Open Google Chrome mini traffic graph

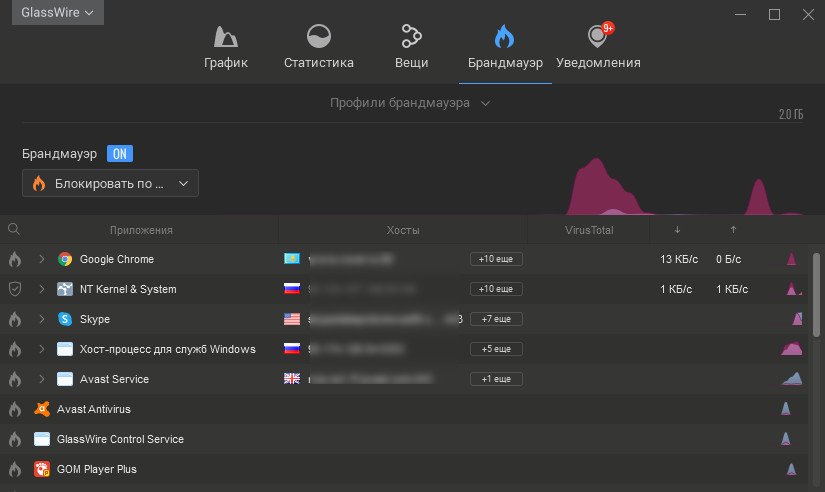pos(791,258)
